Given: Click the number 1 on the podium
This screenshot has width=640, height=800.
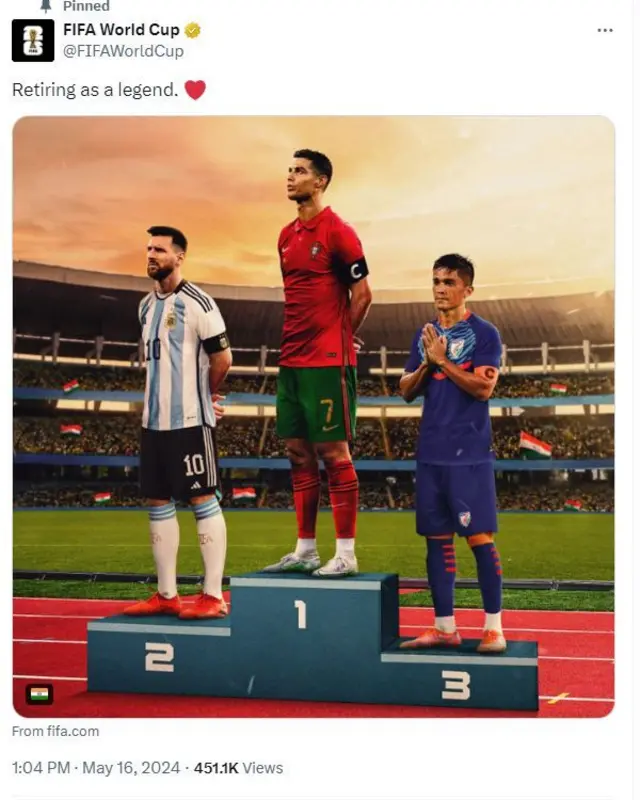Looking at the screenshot, I should pyautogui.click(x=300, y=614).
